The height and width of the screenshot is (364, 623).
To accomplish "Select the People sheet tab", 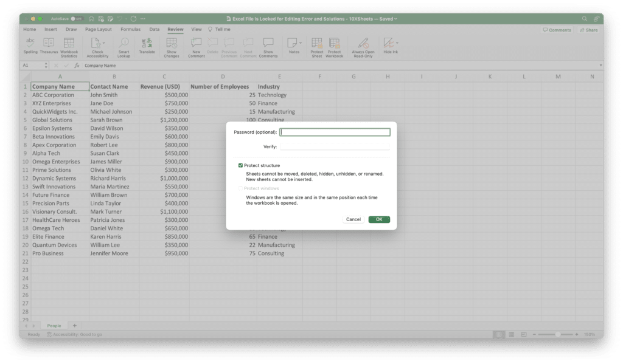I will pos(54,326).
